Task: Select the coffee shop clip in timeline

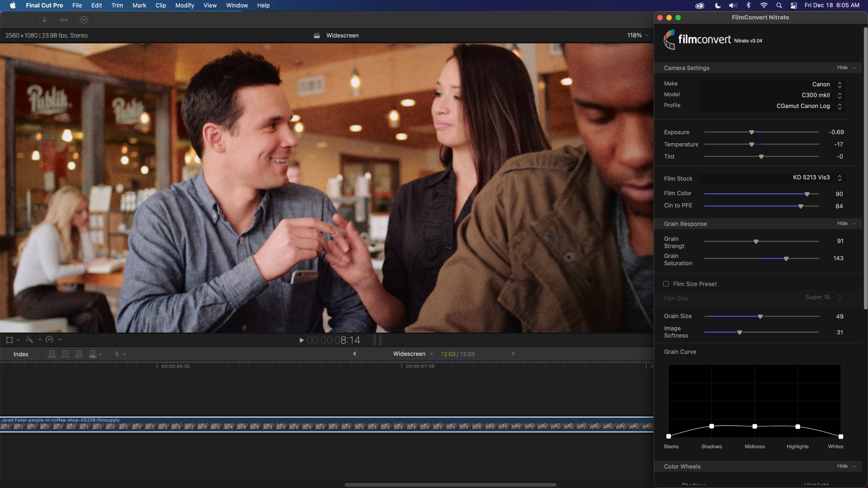Action: tap(326, 424)
